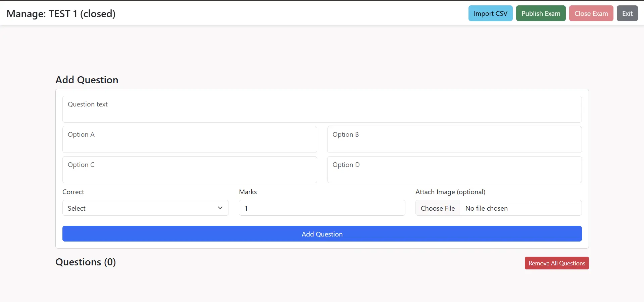
Task: Click the red Remove All Questions button
Action: point(556,263)
